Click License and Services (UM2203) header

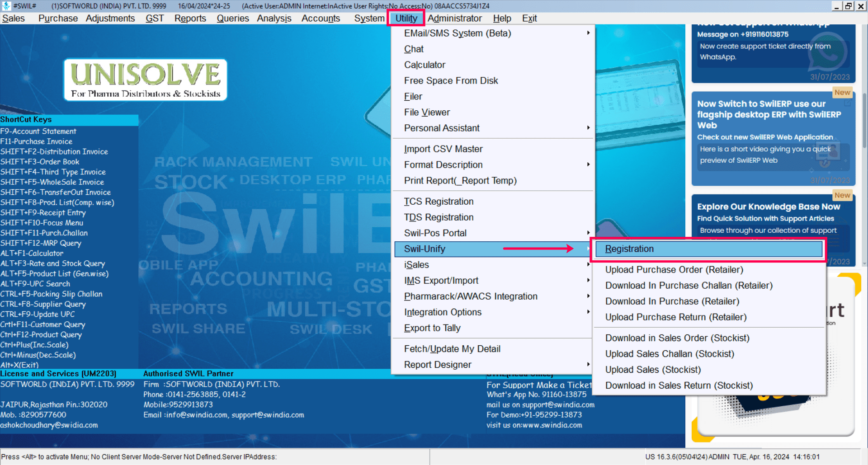point(58,374)
